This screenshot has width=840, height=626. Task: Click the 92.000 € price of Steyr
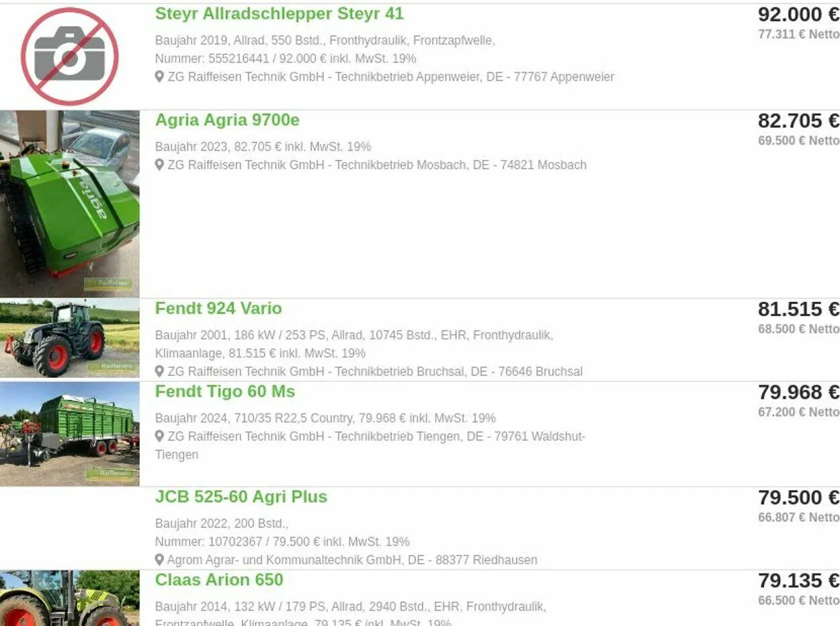pos(798,14)
